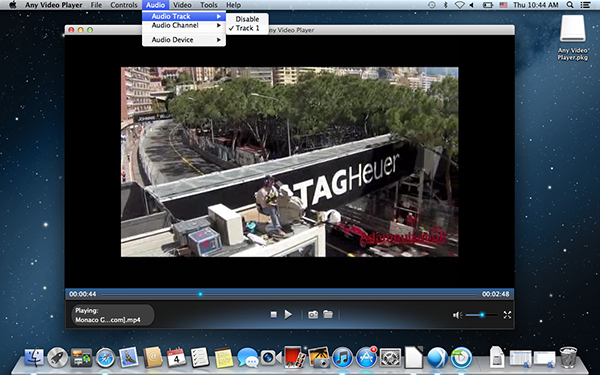Open the blue sphere app icon in Dock
Viewport: 600px width, 375px height.
(x=437, y=358)
